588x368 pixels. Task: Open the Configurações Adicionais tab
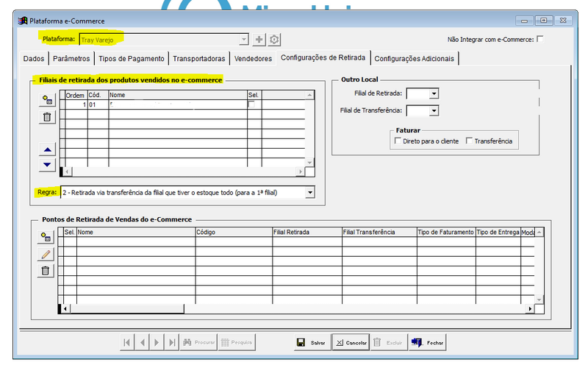coord(414,59)
